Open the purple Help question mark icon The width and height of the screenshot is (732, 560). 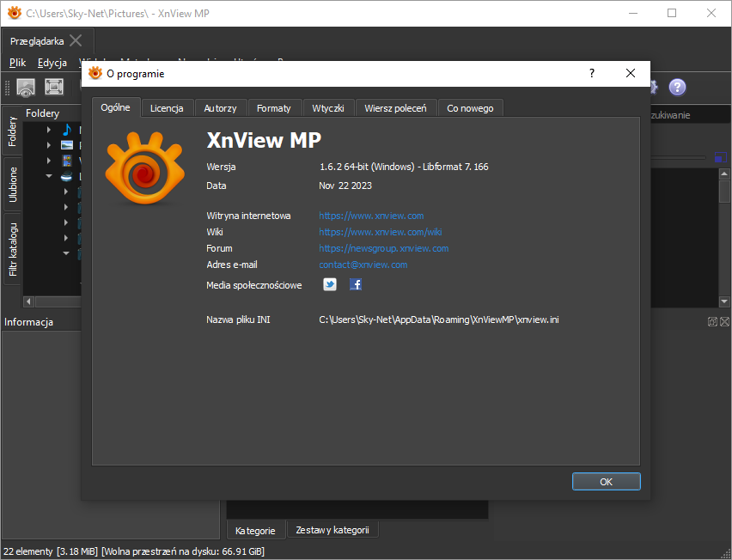677,87
